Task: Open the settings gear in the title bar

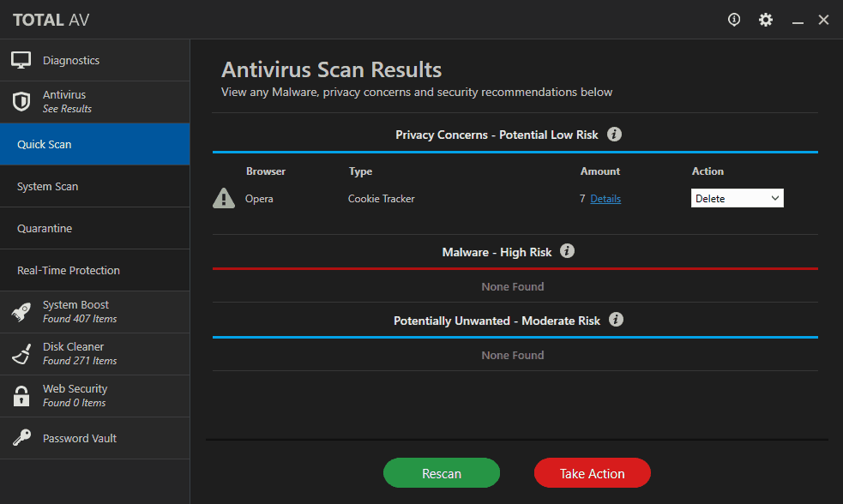Action: (x=766, y=19)
